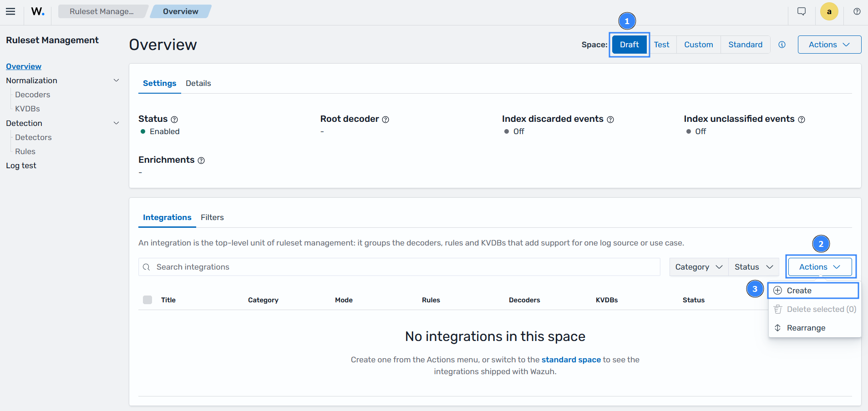Open the Status filter dropdown
This screenshot has width=868, height=411.
[x=754, y=267]
